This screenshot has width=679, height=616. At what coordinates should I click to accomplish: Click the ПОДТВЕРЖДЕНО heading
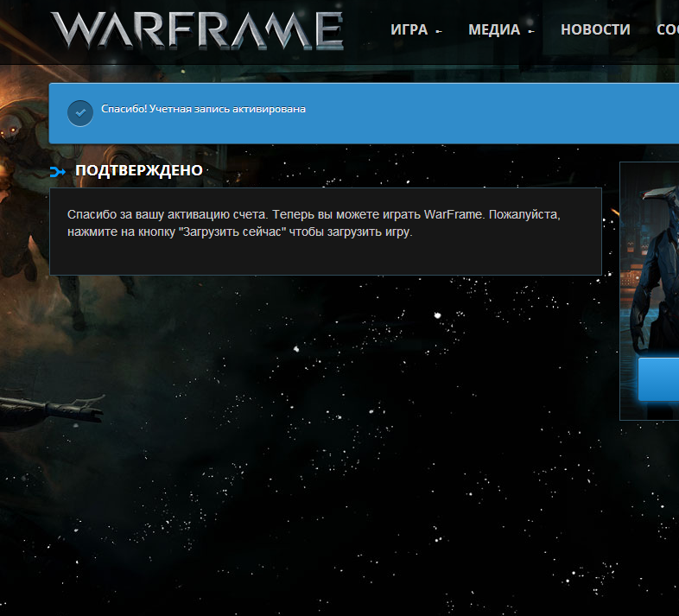139,170
